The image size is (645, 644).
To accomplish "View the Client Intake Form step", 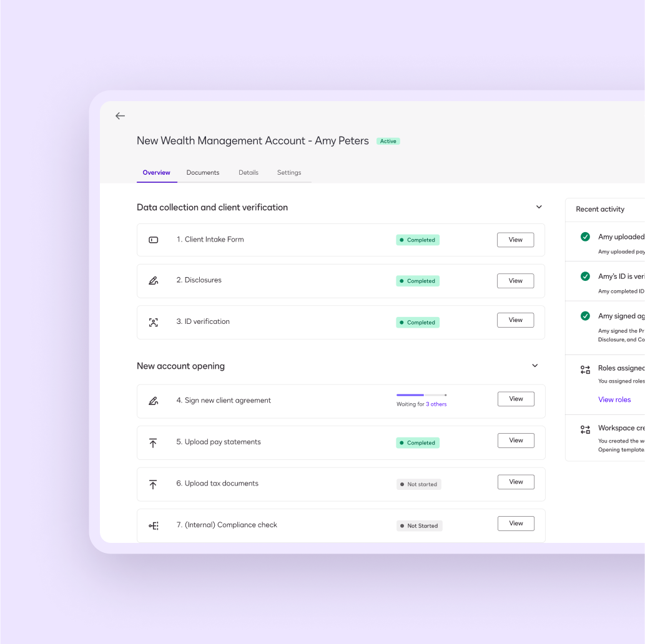I will point(515,240).
